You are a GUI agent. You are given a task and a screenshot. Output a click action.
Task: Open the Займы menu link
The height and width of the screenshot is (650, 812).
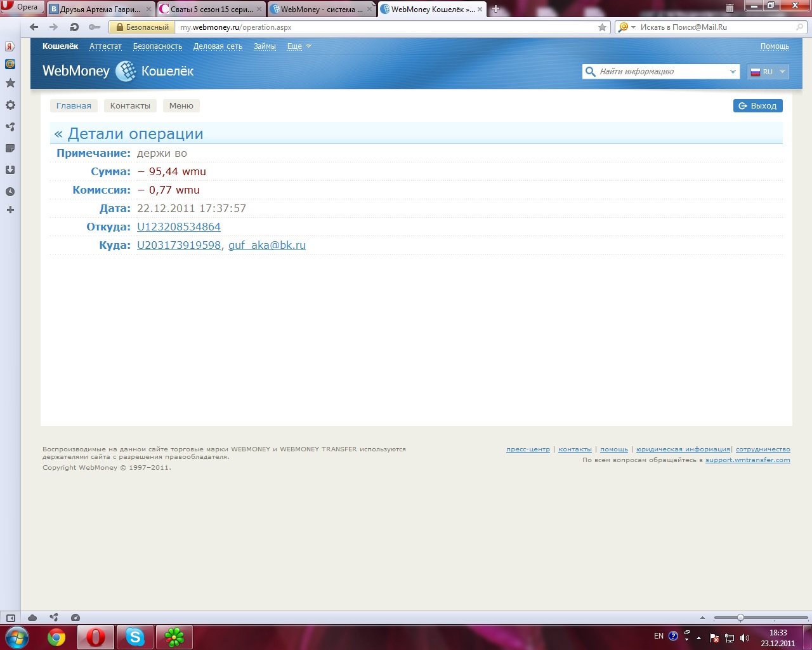[265, 46]
